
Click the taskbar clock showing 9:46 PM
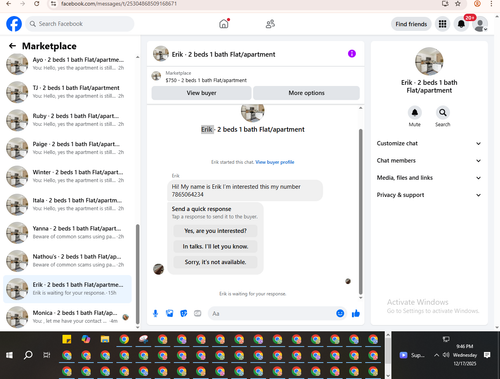tap(465, 355)
